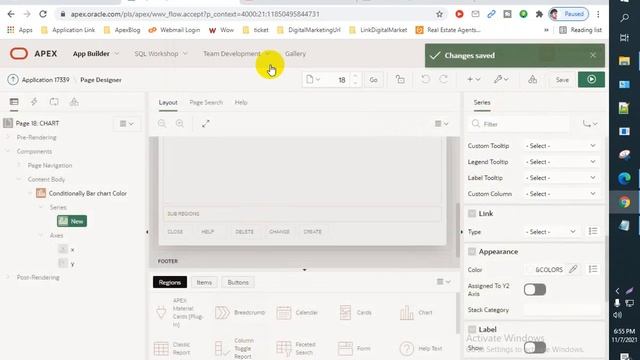Viewport: 640px width, 360px height.
Task: Select the Chart region gallery icon
Action: [x=407, y=313]
